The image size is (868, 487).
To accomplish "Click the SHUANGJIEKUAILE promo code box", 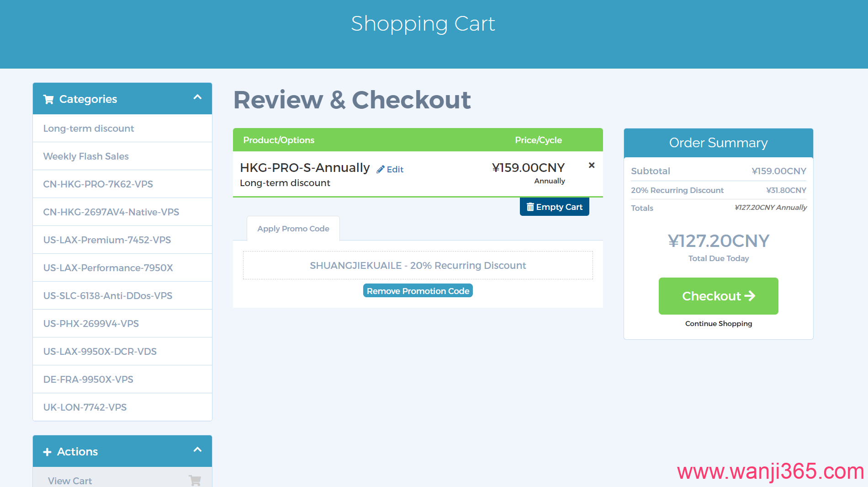I will (418, 265).
